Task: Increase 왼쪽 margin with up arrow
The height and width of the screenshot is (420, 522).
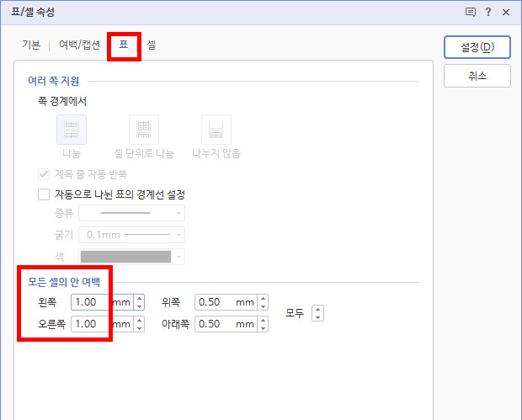Action: pos(140,299)
